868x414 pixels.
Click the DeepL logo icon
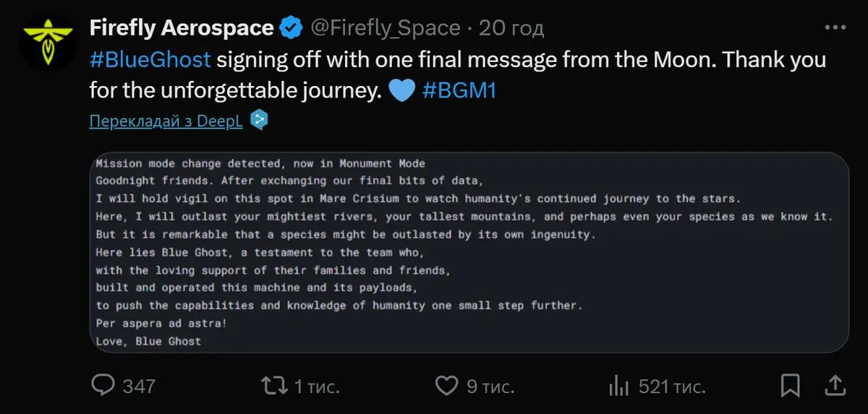click(259, 120)
